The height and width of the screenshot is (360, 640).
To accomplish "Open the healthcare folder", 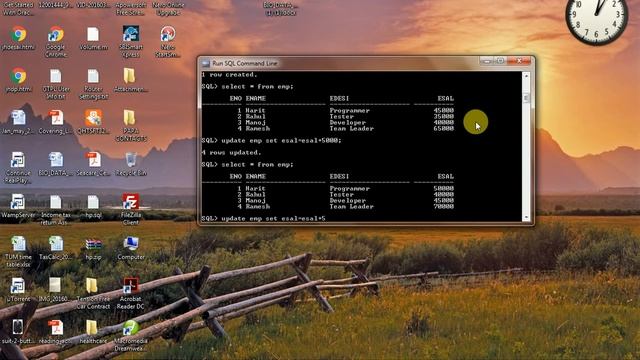I will click(92, 327).
